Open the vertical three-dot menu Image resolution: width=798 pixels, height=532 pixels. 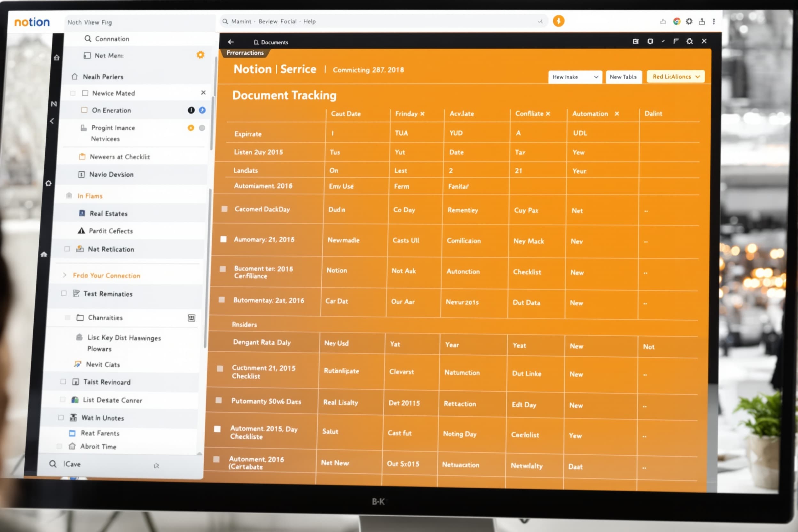pos(714,21)
